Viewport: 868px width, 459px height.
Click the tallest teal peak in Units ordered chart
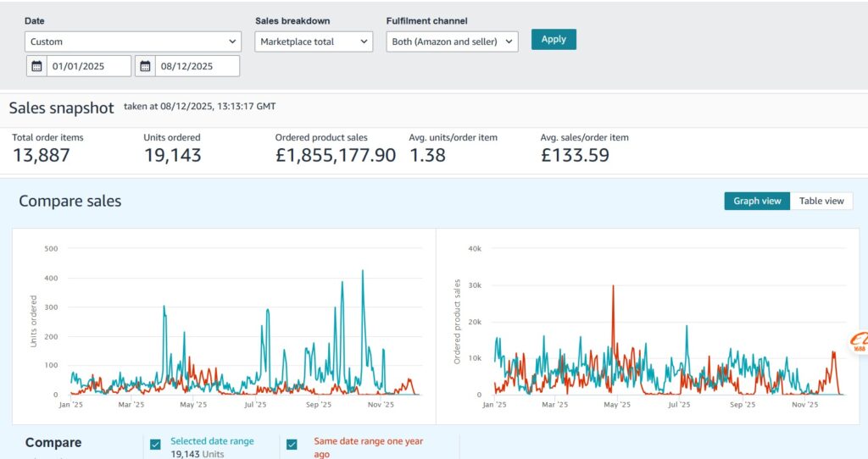(363, 272)
